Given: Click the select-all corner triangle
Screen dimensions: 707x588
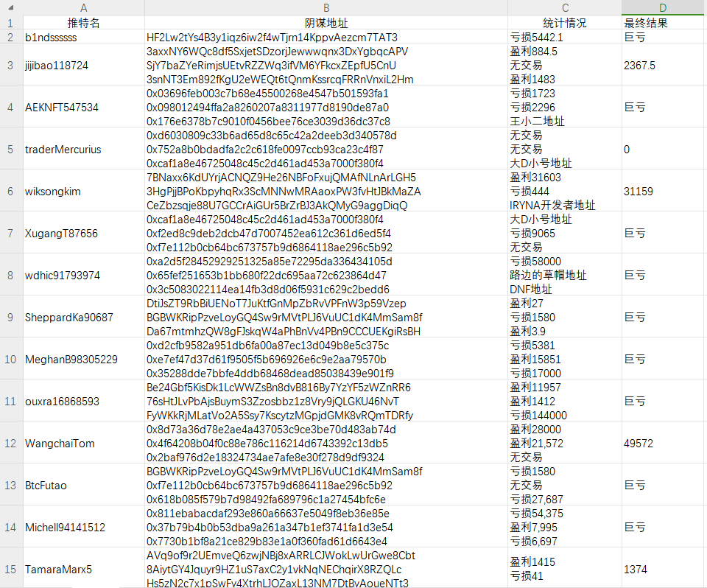Looking at the screenshot, I should point(11,7).
